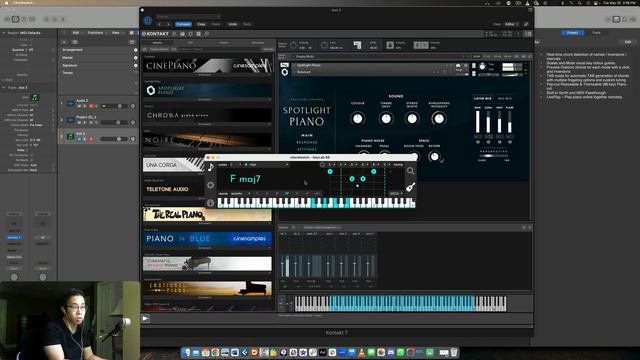Toggle the Marker global track button
Image resolution: width=640 pixels, height=360 pixels.
tap(136, 58)
